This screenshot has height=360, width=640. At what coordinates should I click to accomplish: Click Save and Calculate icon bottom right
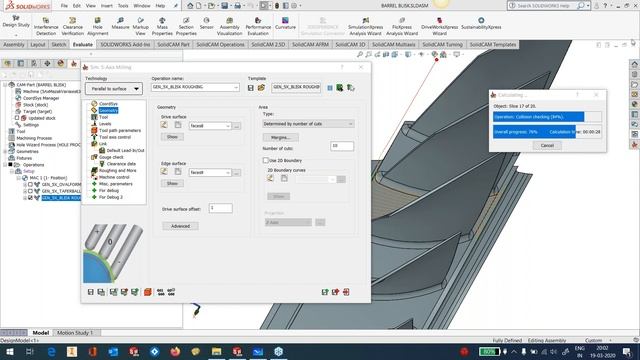tap(325, 292)
